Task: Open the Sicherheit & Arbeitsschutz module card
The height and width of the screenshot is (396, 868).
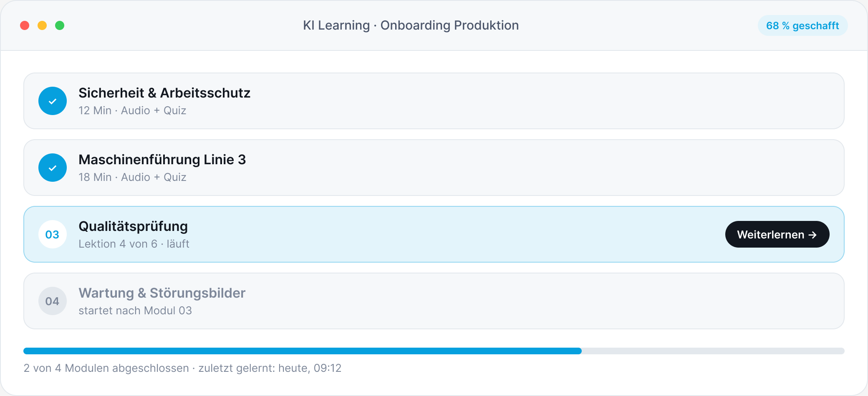Action: [x=434, y=101]
